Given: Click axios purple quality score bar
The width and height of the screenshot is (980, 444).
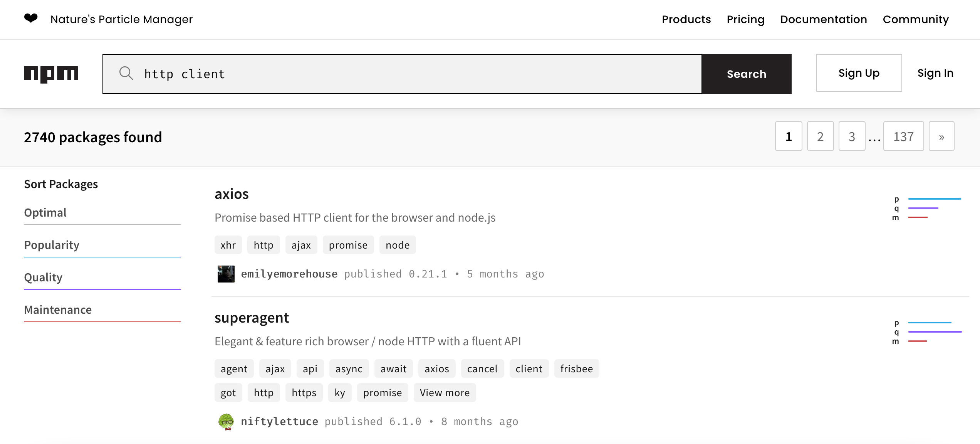Looking at the screenshot, I should (x=923, y=208).
